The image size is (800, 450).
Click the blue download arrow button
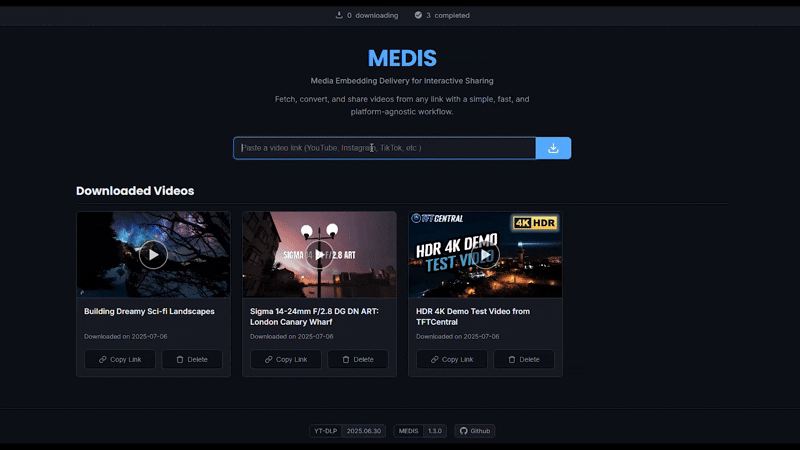pos(553,148)
